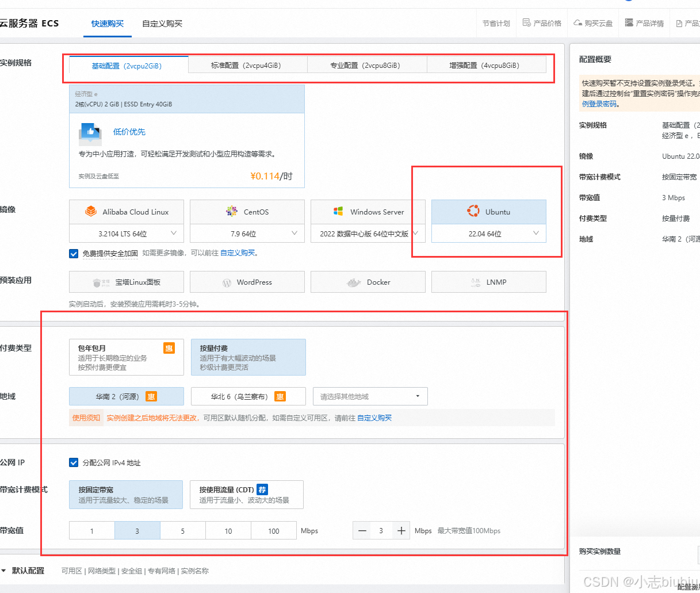Pick the Windows Server logo option

point(338,212)
